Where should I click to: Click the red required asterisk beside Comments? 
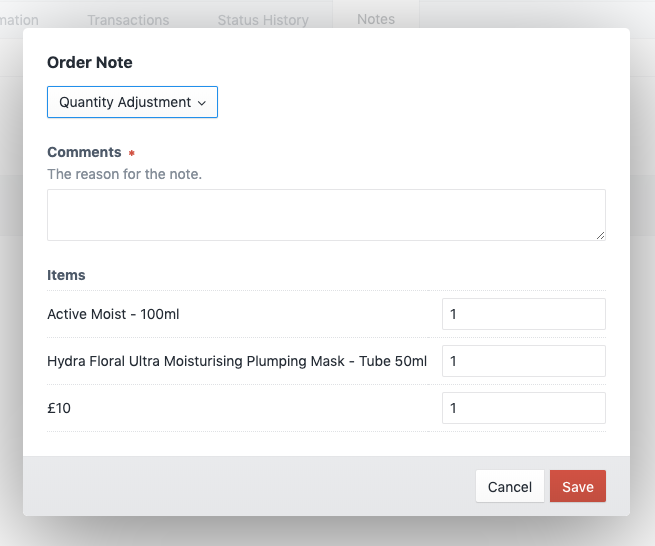[x=131, y=154]
